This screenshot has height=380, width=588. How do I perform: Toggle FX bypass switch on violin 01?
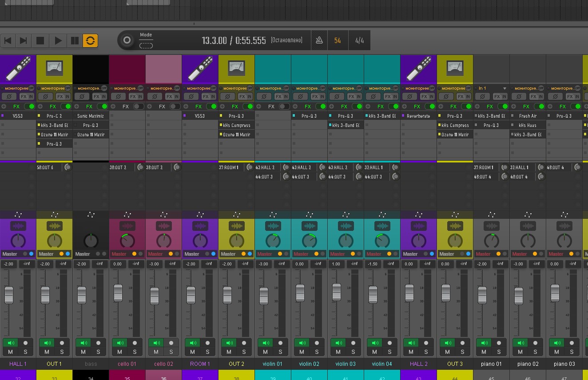[284, 107]
